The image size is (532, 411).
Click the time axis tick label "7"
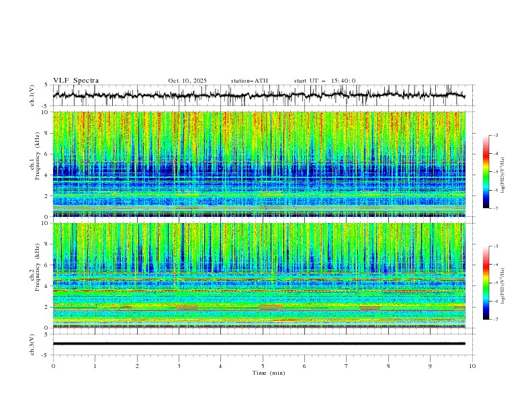point(347,366)
